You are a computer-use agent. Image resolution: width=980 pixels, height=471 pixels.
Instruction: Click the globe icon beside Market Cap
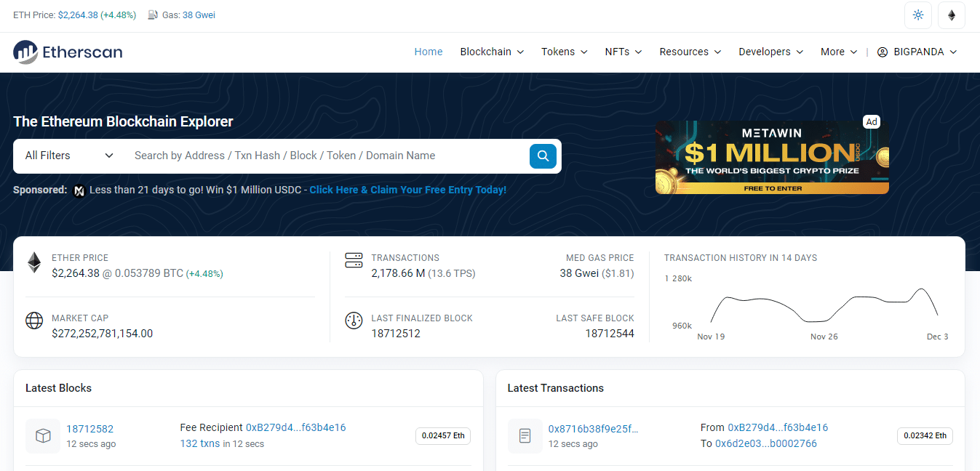coord(33,320)
